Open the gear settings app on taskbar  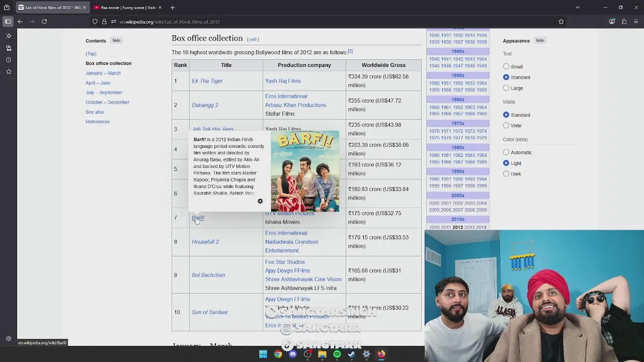pyautogui.click(x=366, y=354)
